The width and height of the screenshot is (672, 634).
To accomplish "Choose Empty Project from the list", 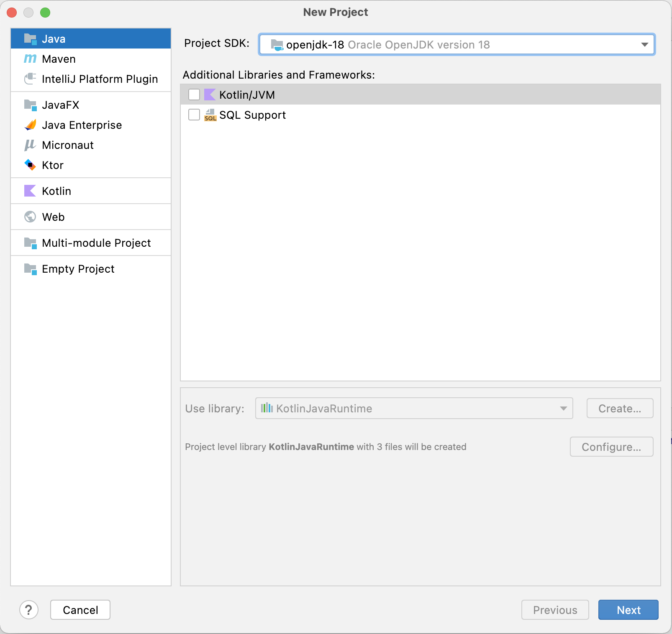I will pos(78,269).
